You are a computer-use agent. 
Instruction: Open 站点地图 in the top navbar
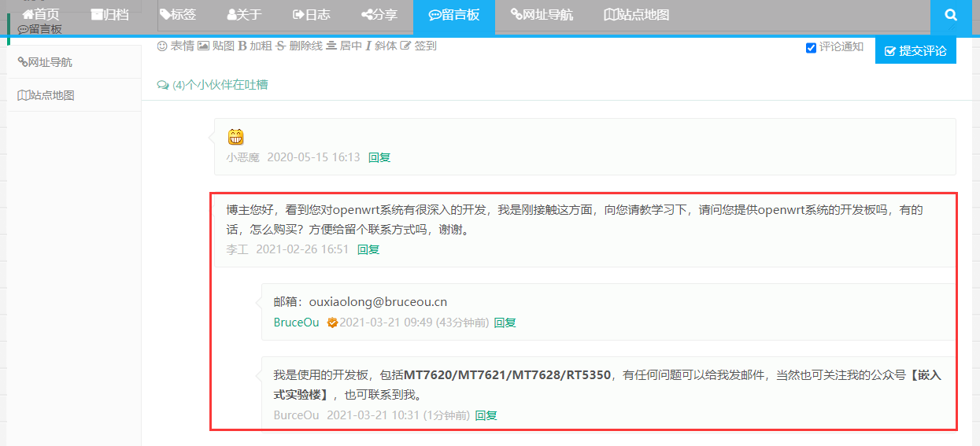pyautogui.click(x=637, y=14)
